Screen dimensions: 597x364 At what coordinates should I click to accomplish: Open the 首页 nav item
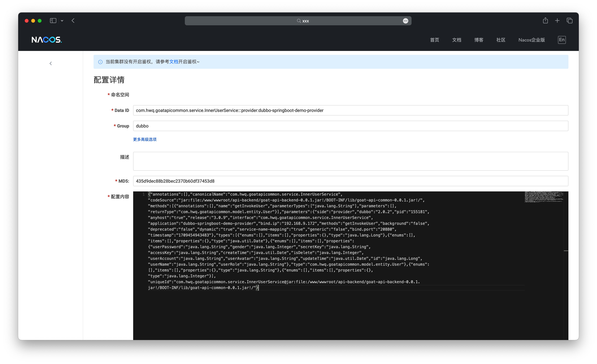pyautogui.click(x=434, y=40)
